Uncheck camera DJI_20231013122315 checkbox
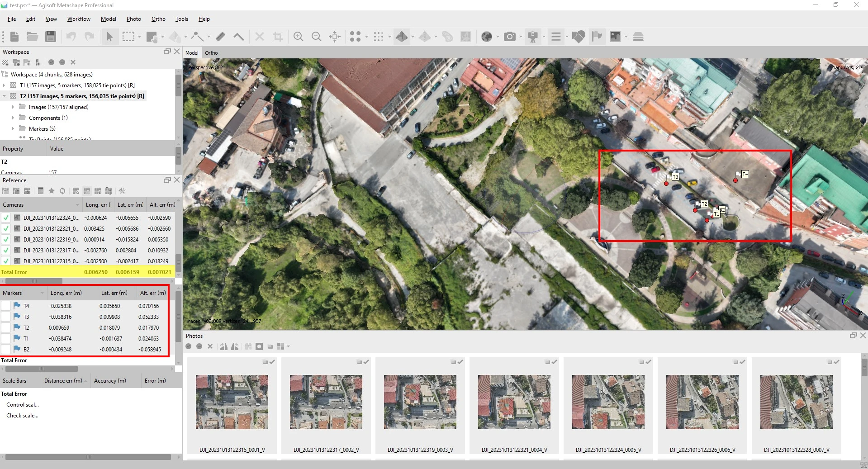 click(6, 261)
